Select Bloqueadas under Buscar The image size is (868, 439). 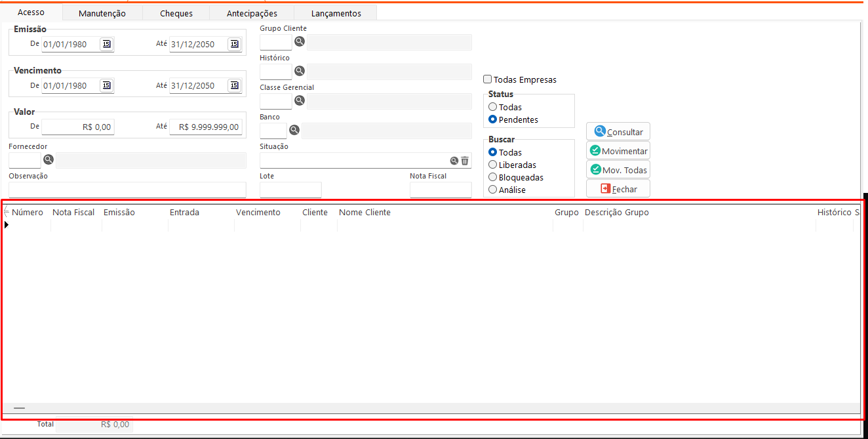click(x=493, y=177)
